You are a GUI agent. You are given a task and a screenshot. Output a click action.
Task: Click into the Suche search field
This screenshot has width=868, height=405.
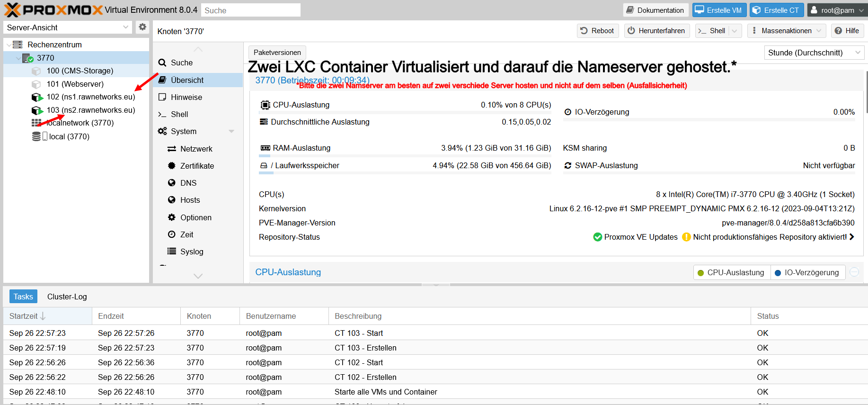click(251, 10)
